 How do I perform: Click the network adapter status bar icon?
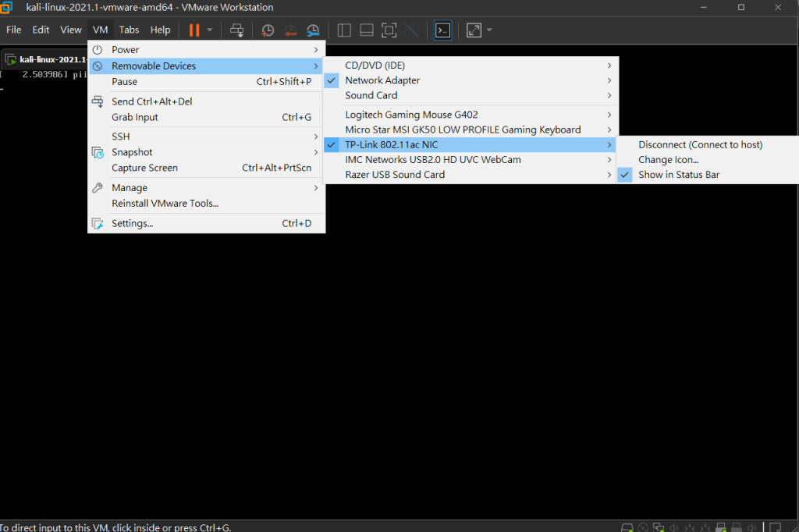click(659, 527)
